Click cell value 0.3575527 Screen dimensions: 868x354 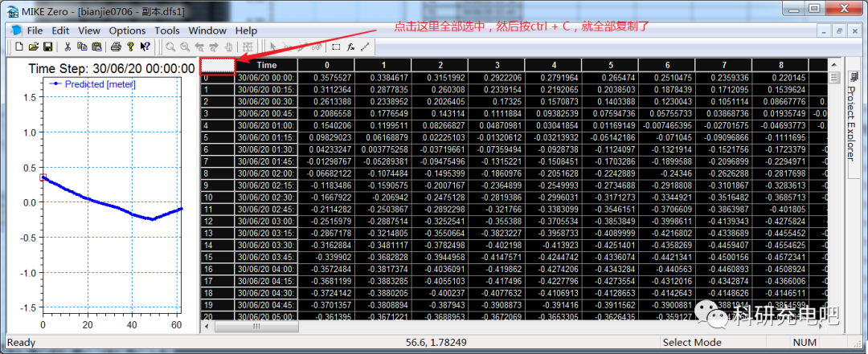pyautogui.click(x=326, y=78)
